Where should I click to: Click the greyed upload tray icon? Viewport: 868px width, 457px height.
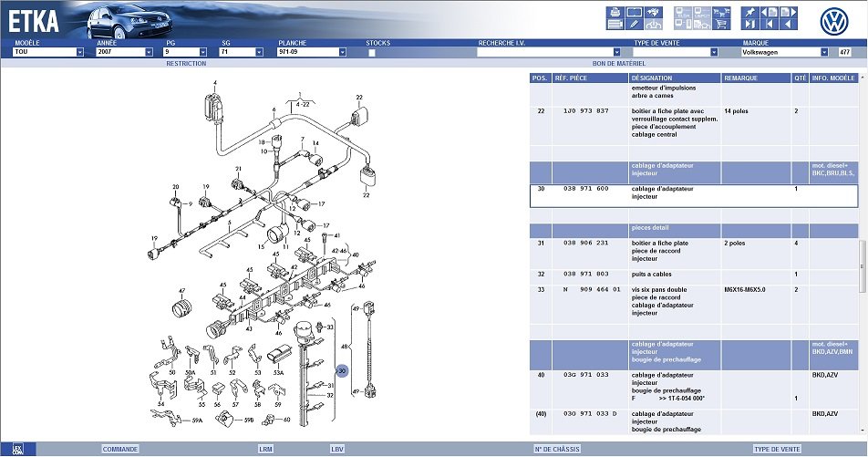(x=654, y=25)
